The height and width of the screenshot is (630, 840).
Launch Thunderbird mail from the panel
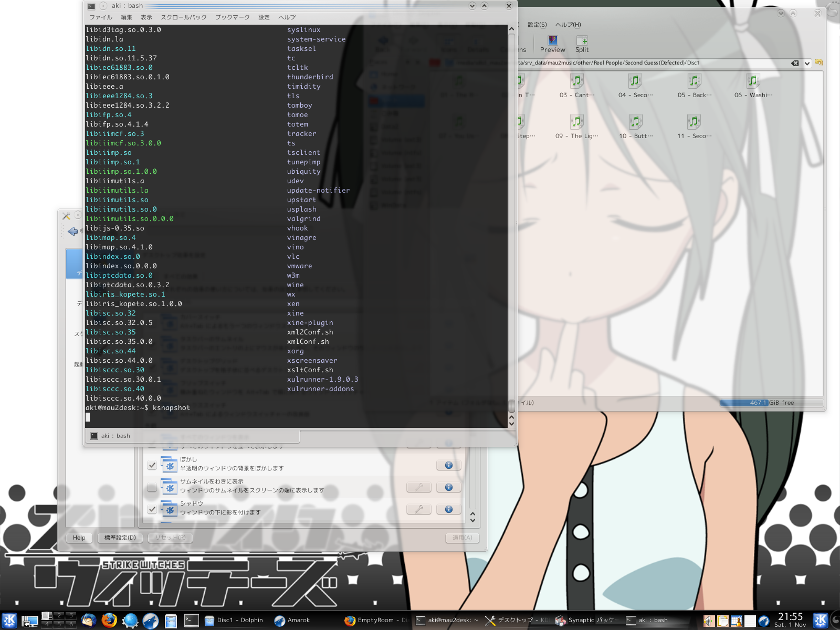pyautogui.click(x=89, y=621)
